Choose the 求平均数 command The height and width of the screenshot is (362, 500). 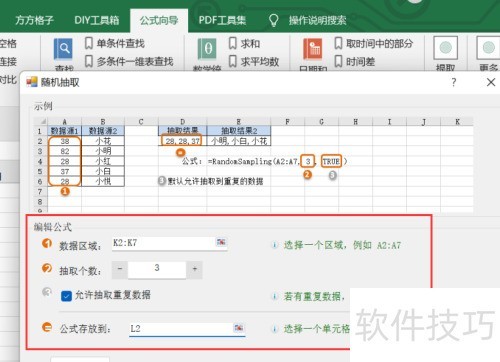(x=254, y=62)
